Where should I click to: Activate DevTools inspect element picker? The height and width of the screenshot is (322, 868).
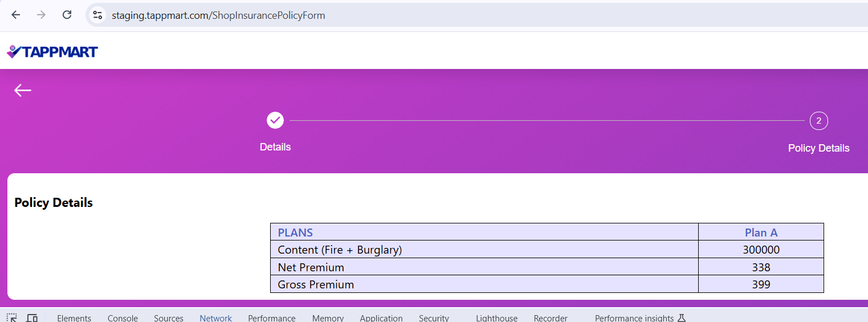coord(12,318)
